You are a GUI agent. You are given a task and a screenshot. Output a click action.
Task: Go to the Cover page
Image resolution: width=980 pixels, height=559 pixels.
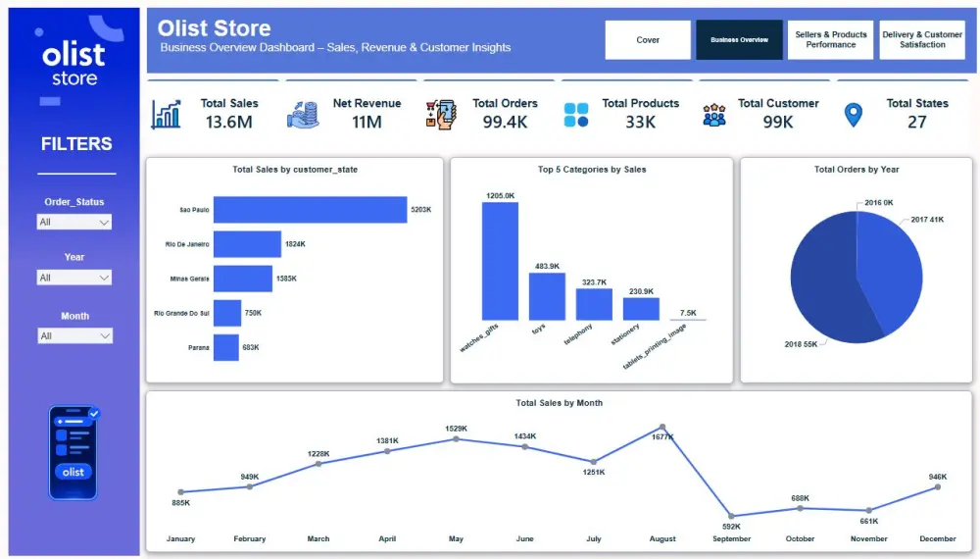[648, 40]
